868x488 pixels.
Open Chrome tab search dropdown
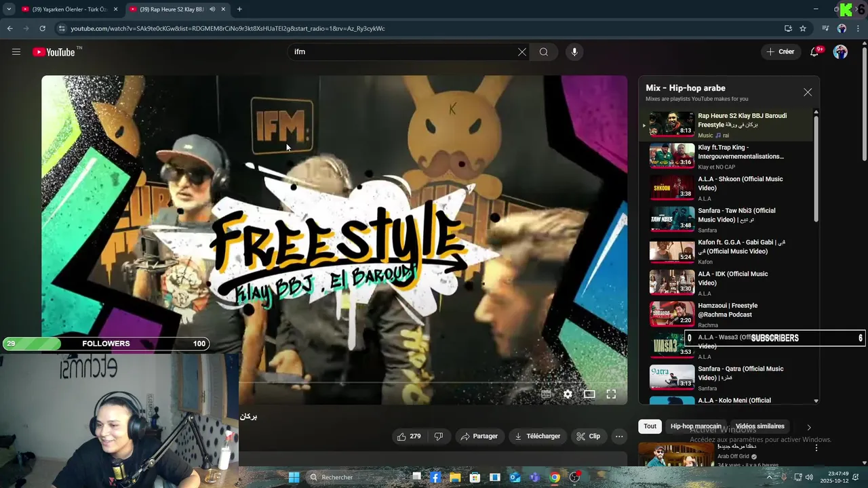tap(9, 9)
